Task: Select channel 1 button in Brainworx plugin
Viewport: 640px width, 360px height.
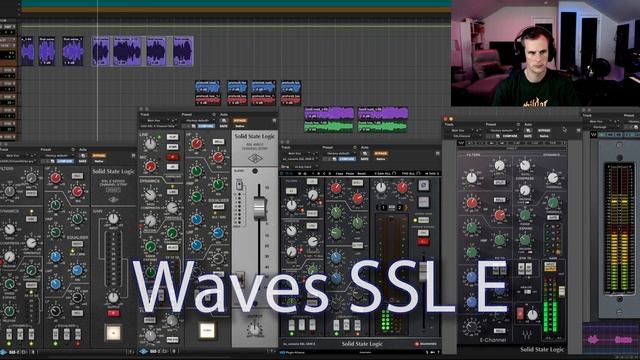Action: click(383, 207)
